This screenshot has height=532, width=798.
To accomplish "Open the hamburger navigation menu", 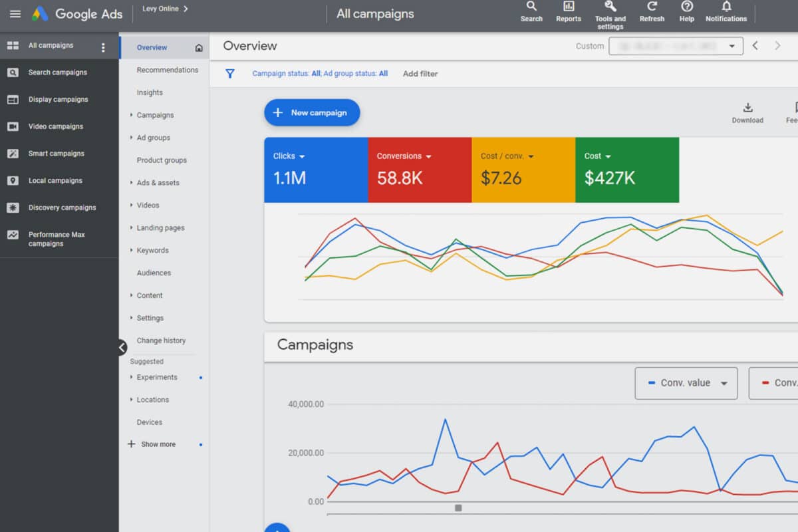I will coord(15,14).
